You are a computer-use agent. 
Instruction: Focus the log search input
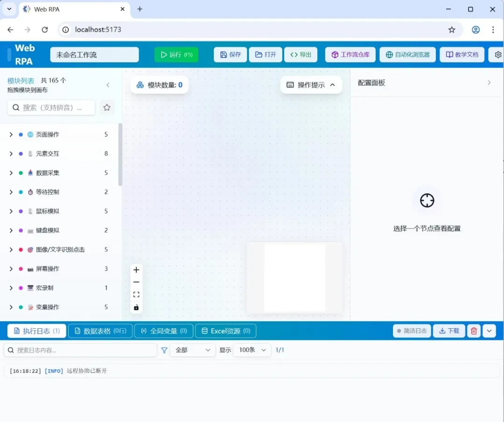click(x=80, y=350)
